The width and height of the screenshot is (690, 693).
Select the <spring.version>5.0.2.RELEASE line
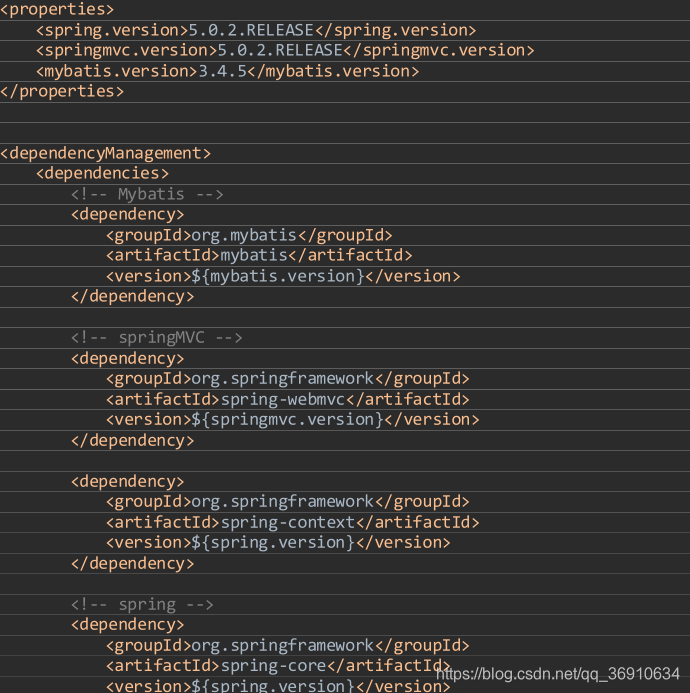pos(256,30)
